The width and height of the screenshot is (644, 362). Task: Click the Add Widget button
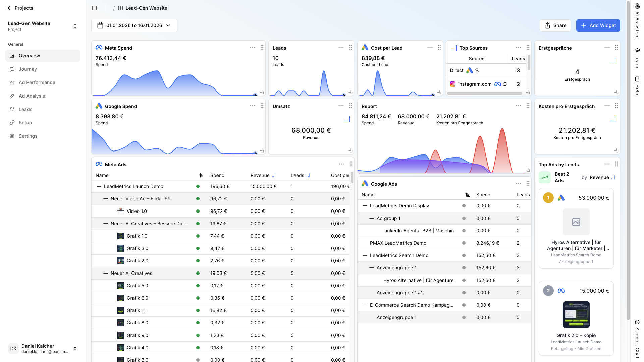[x=598, y=25]
